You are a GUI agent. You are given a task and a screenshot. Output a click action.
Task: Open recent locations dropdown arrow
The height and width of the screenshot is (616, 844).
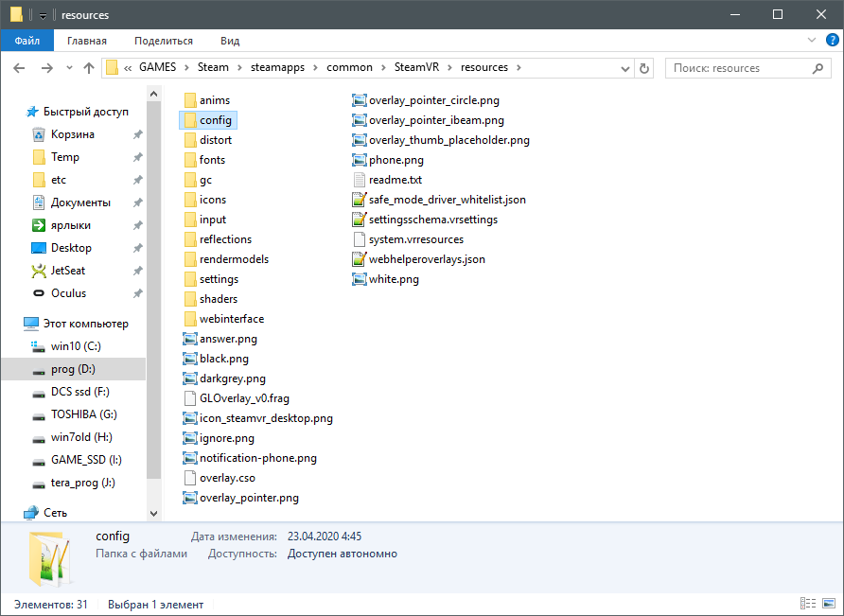(68, 68)
